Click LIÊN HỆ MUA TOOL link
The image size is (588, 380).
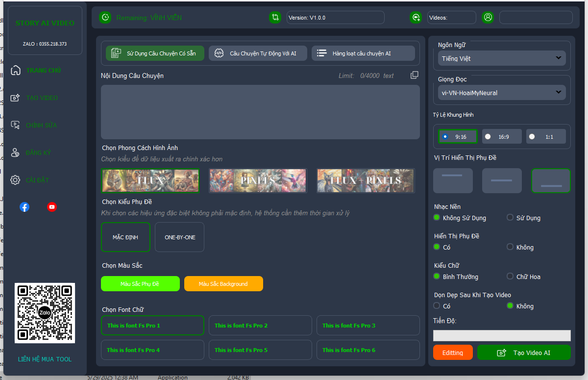[45, 359]
